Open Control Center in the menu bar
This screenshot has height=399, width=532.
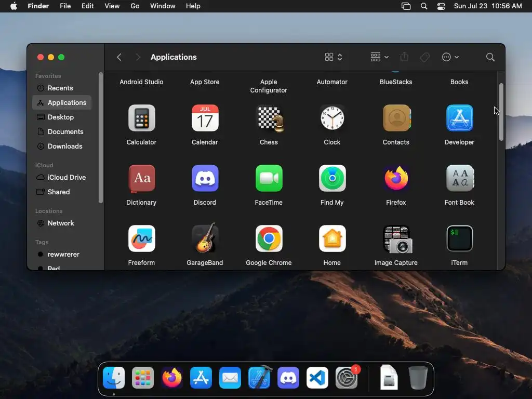click(441, 6)
